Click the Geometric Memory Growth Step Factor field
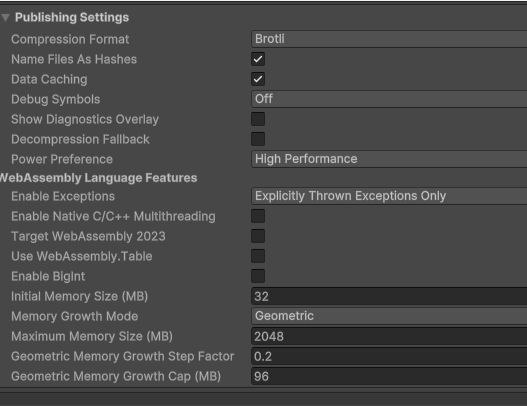The height and width of the screenshot is (406, 527). (x=389, y=356)
